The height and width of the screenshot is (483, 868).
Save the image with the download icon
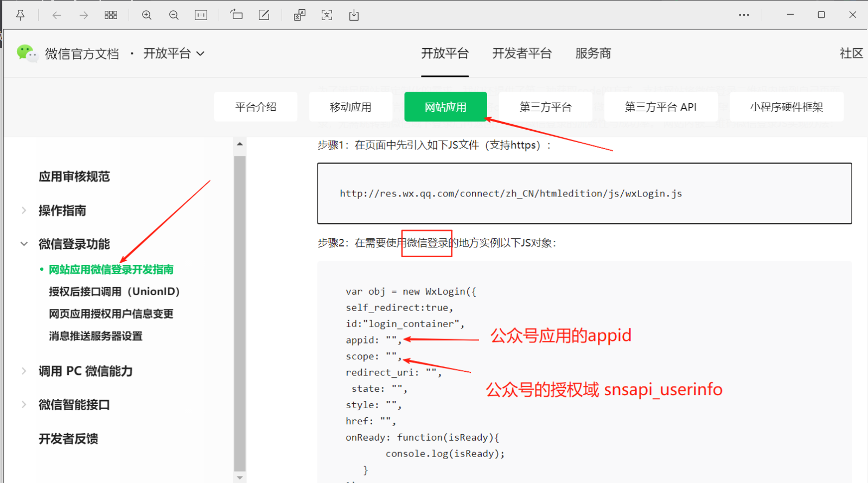tap(354, 15)
